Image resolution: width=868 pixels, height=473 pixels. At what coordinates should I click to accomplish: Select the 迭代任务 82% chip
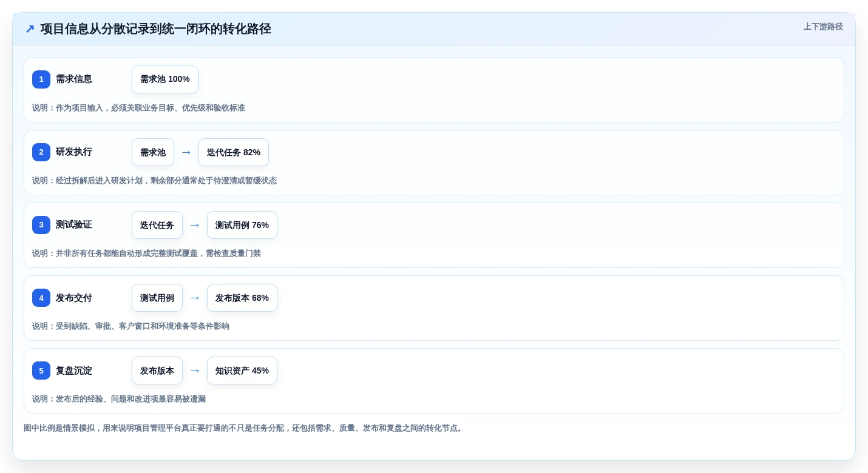point(234,152)
